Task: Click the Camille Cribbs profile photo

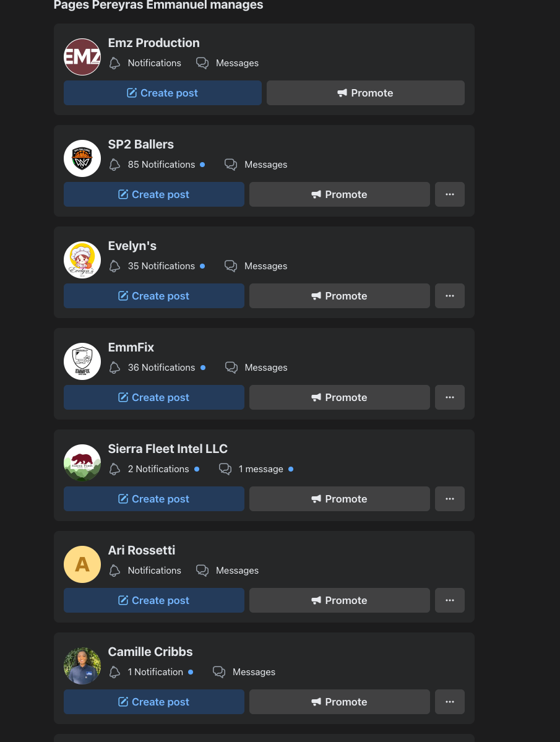Action: (82, 666)
